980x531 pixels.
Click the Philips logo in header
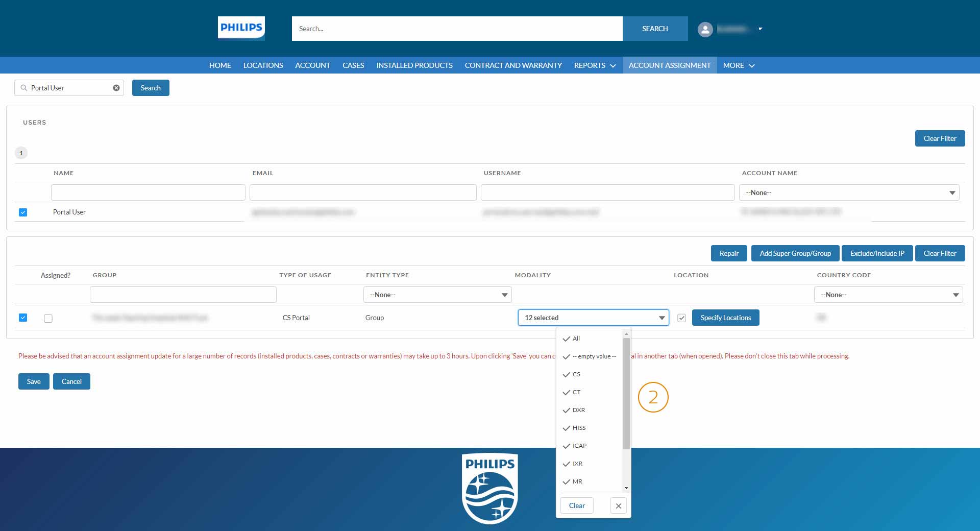(241, 28)
